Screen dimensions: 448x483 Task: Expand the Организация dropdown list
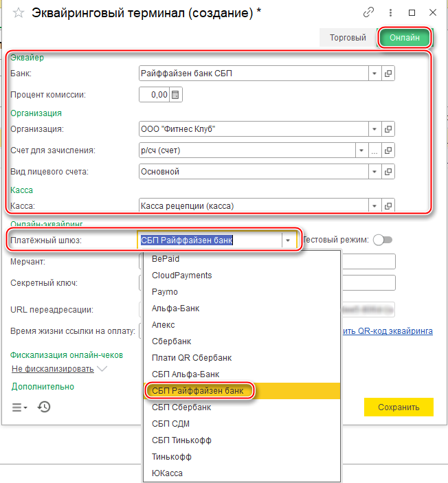(x=374, y=128)
